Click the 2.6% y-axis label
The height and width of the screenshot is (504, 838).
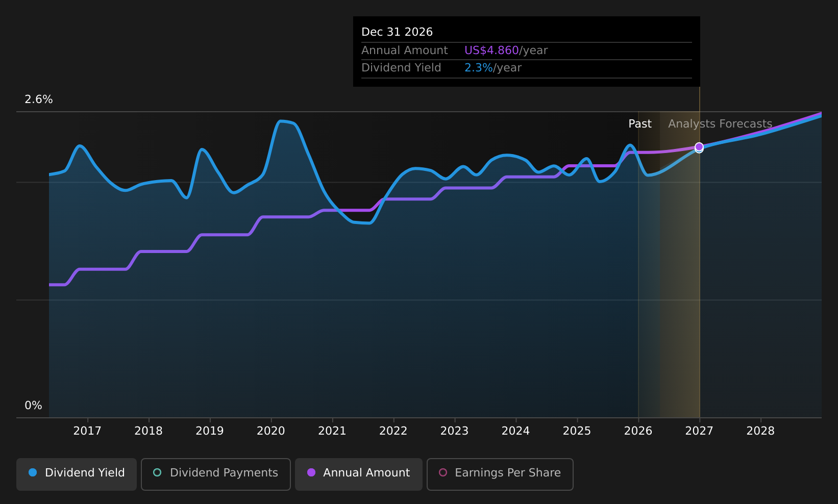coord(39,99)
